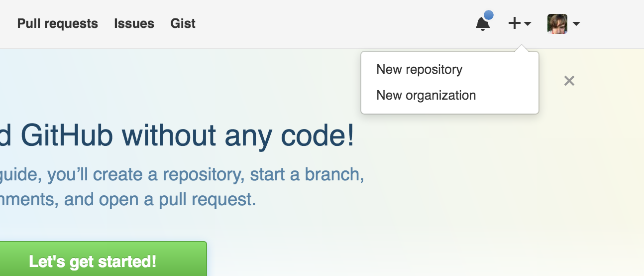The width and height of the screenshot is (644, 276).
Task: Click the word 'GitHub' in the heading
Action: pos(67,136)
